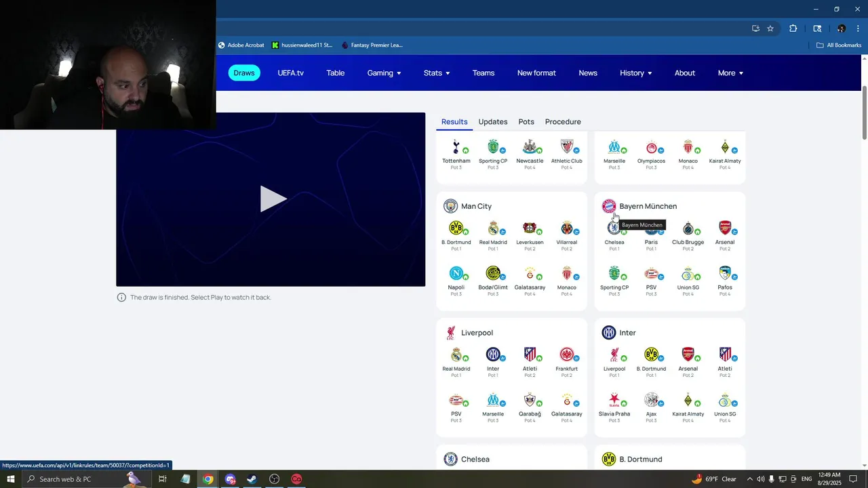The height and width of the screenshot is (488, 868).
Task: Open the Chrome profile avatar
Action: 842,28
